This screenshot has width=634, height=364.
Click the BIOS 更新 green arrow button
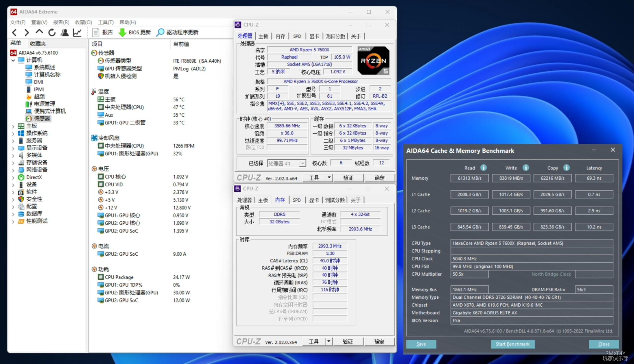pyautogui.click(x=135, y=32)
